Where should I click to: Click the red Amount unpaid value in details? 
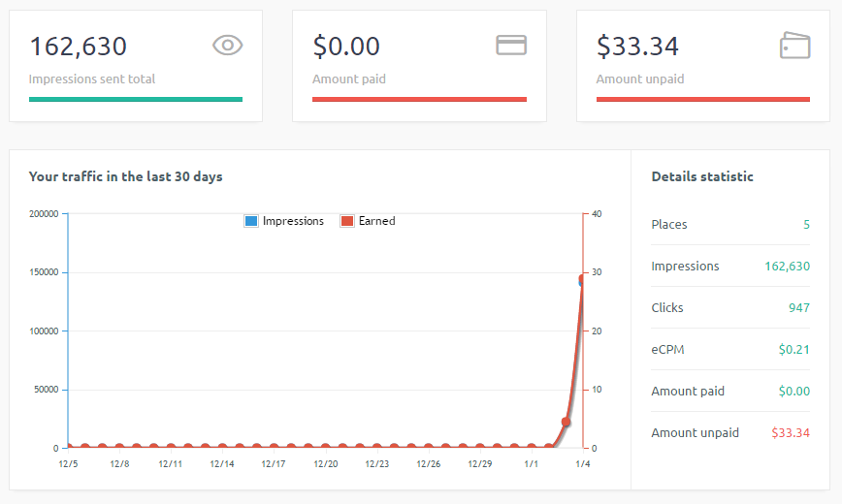(x=789, y=433)
